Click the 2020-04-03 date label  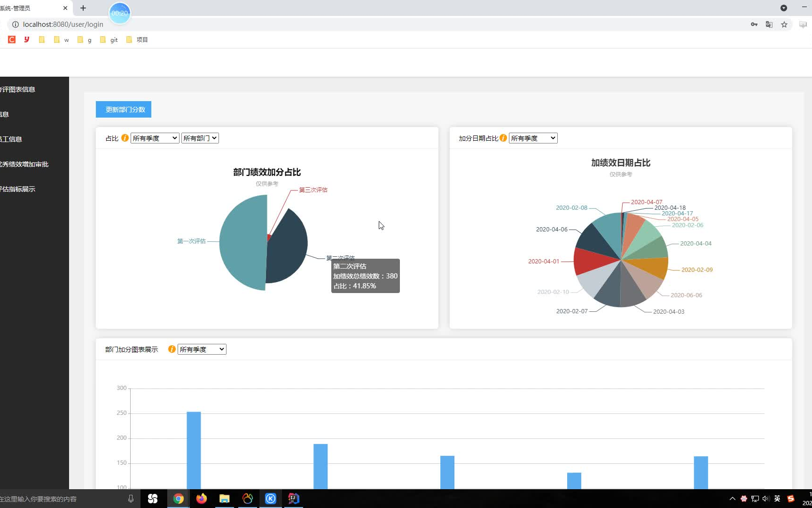pyautogui.click(x=669, y=312)
